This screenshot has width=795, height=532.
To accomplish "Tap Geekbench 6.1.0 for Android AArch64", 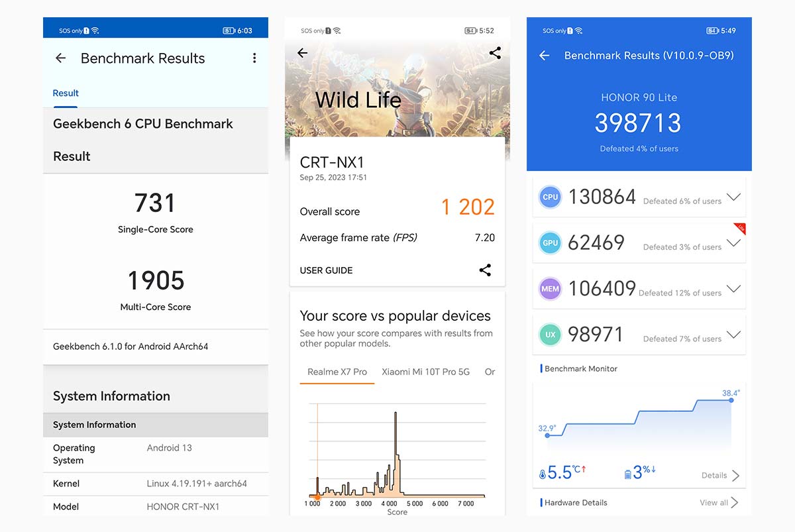I will 131,346.
